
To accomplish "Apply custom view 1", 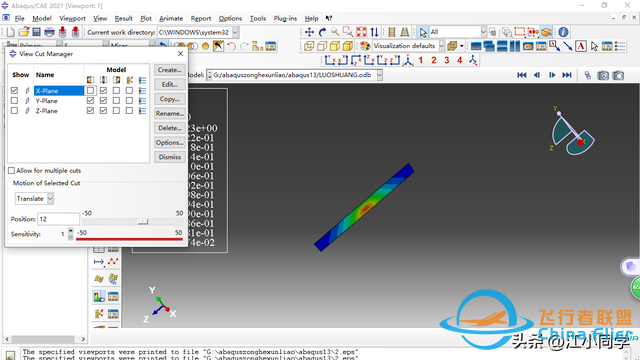I will tap(420, 60).
